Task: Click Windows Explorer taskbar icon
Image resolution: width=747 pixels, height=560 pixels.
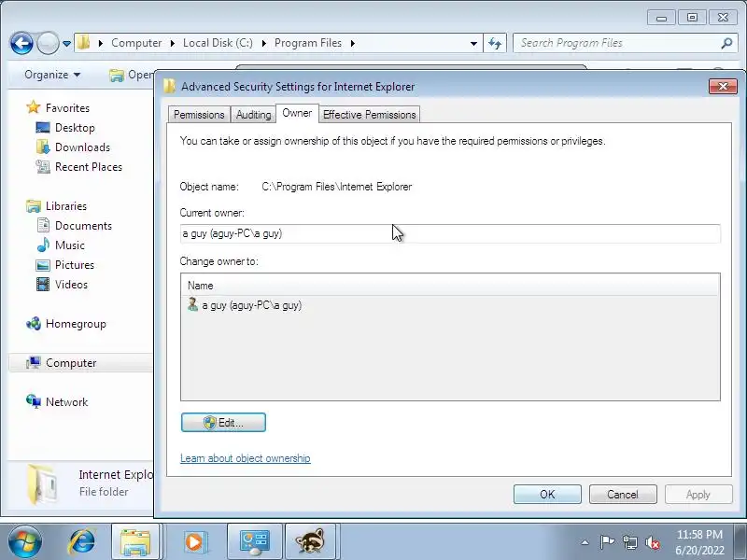Action: click(x=135, y=541)
